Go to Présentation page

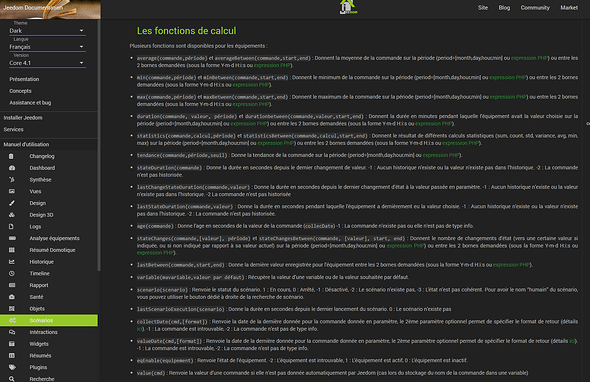pos(24,79)
